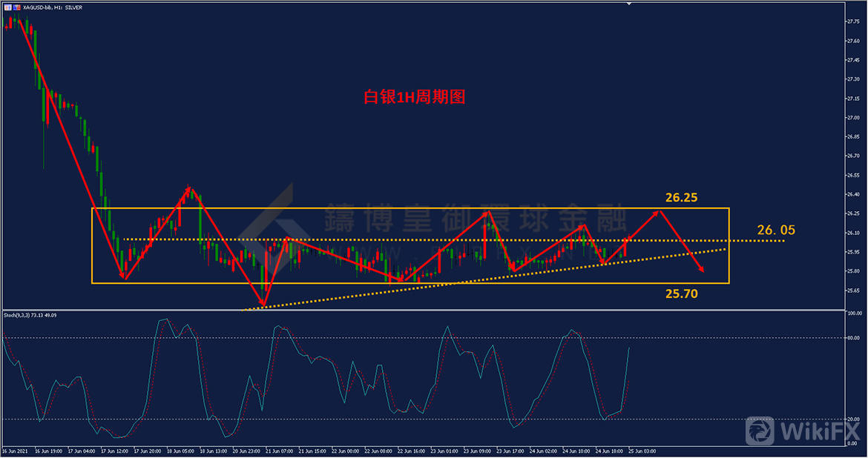The width and height of the screenshot is (868, 458).
Task: Click the 20.00 level on stochastic scale
Action: [852, 419]
